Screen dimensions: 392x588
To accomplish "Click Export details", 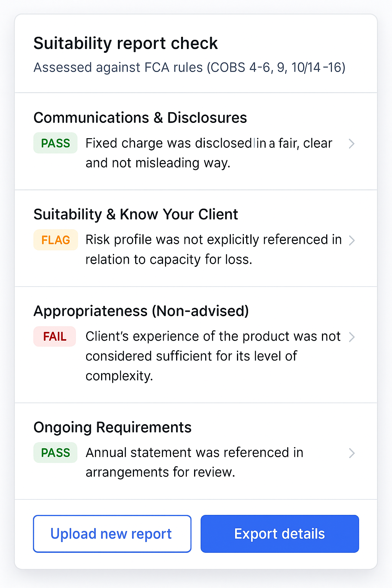I will click(x=279, y=534).
